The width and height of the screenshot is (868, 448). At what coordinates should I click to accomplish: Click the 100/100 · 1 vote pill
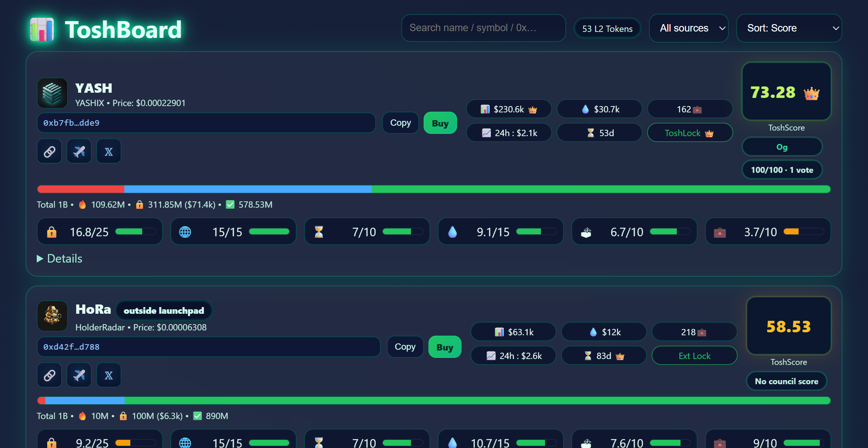[x=782, y=170]
